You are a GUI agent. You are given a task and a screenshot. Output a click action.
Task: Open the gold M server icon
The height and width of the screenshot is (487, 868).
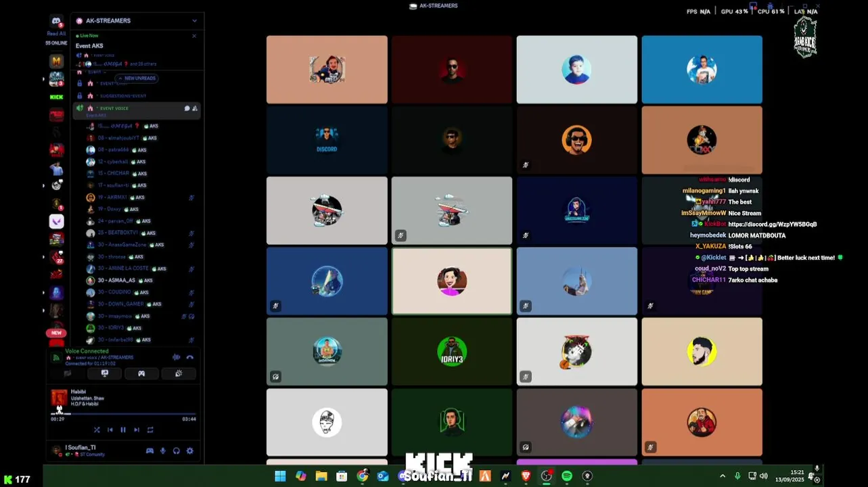[57, 62]
